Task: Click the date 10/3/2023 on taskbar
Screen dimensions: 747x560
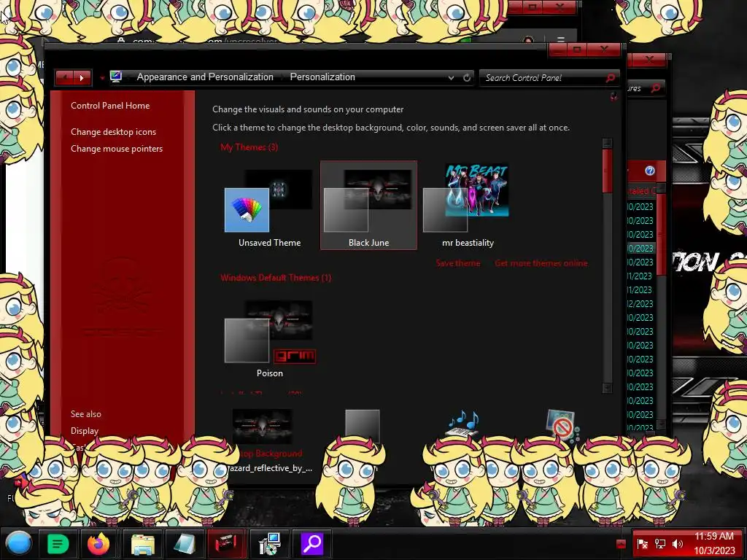Action: pos(714,551)
